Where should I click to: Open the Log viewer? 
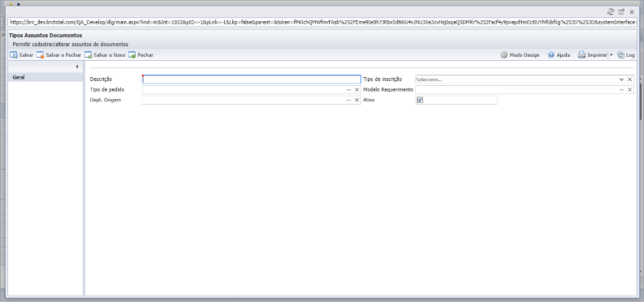tap(626, 55)
